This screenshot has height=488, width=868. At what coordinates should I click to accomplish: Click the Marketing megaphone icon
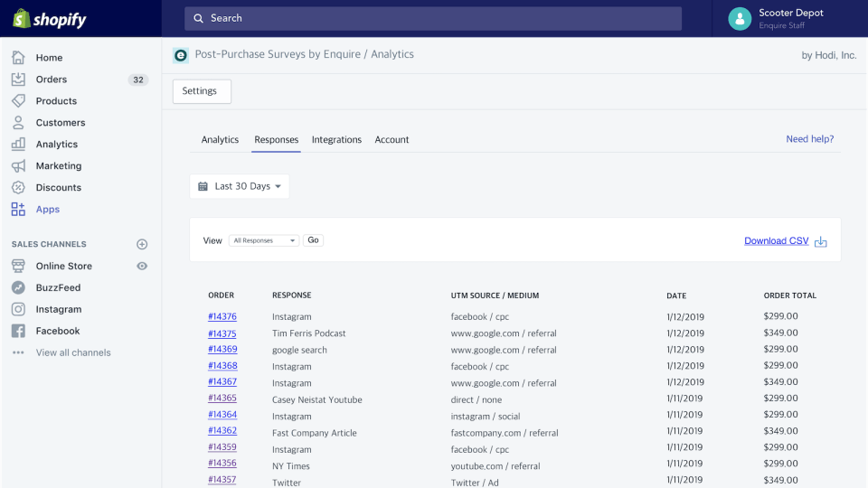(x=18, y=165)
